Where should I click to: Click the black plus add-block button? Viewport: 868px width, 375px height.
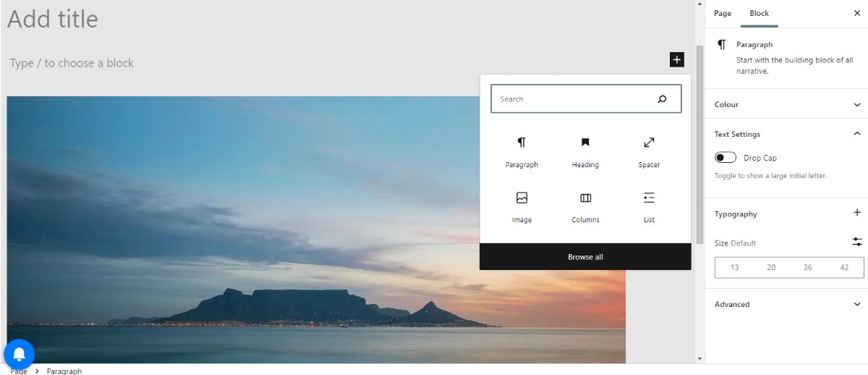[x=676, y=59]
